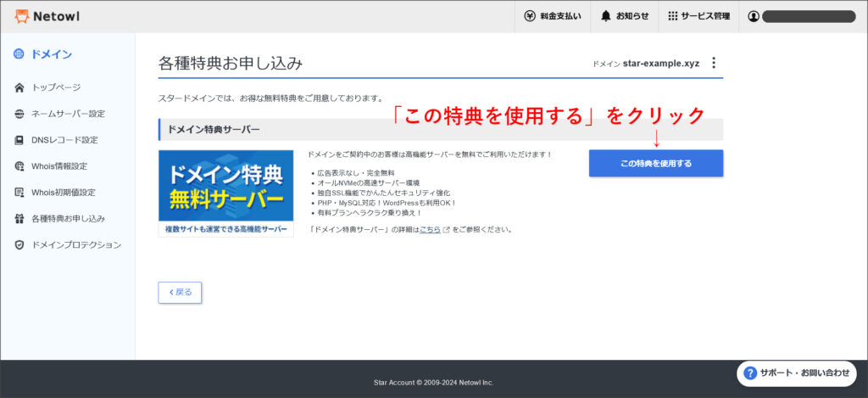The image size is (868, 398).
Task: Click the Star Account copyright footer text
Action: point(433,383)
